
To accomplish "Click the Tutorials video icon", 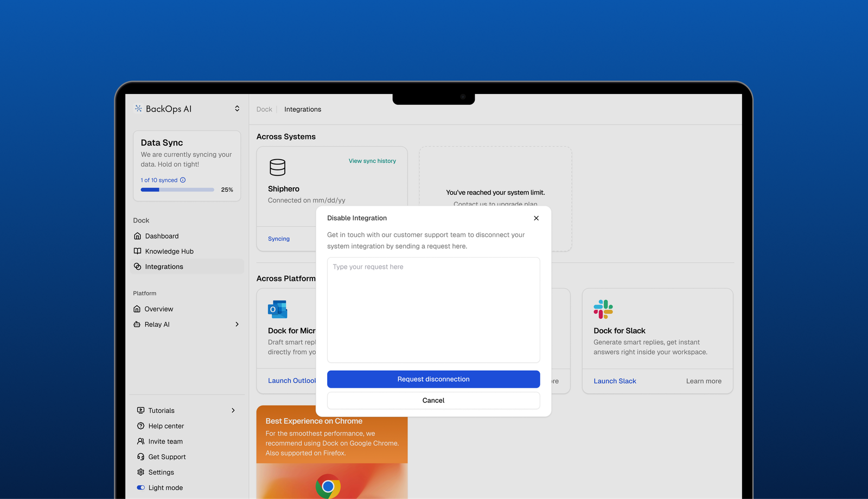I will [141, 410].
